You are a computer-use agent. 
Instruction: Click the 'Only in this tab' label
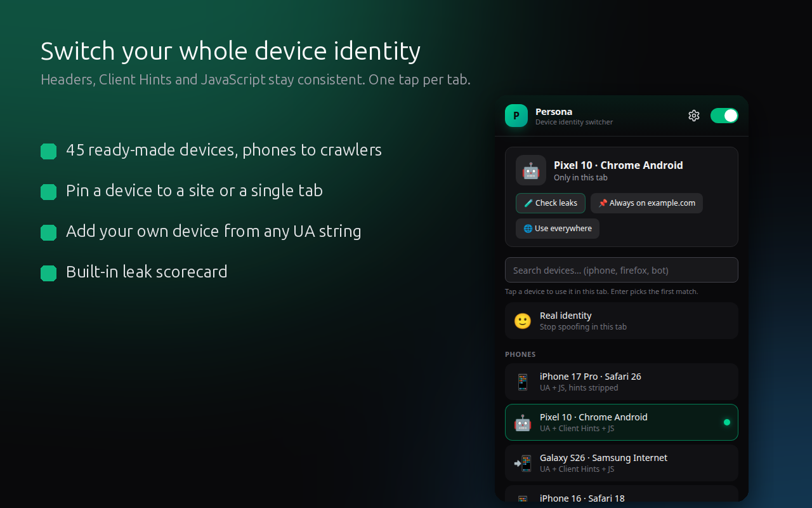580,178
